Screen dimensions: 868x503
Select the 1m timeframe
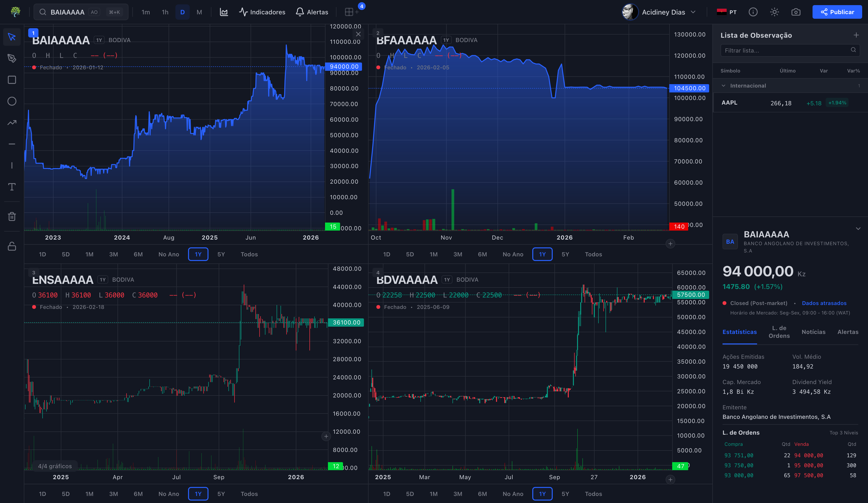point(146,12)
